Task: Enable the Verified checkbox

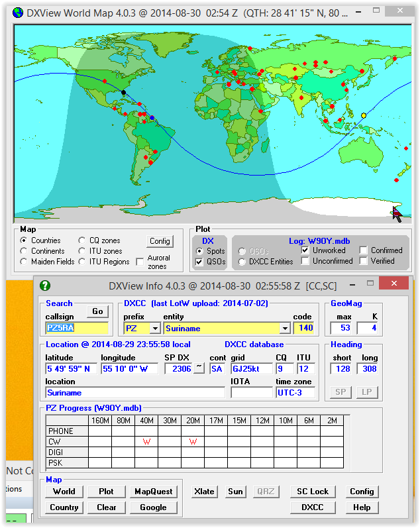Action: point(363,261)
